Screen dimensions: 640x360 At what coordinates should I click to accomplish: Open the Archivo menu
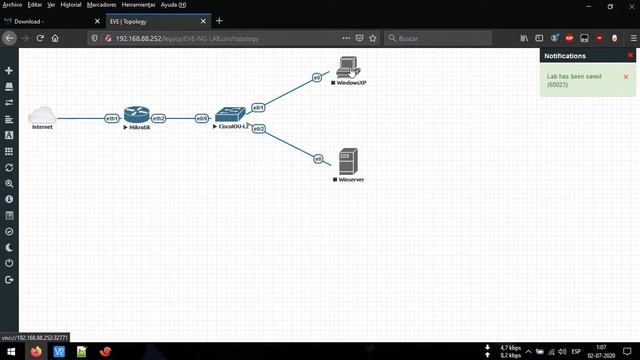click(x=12, y=5)
